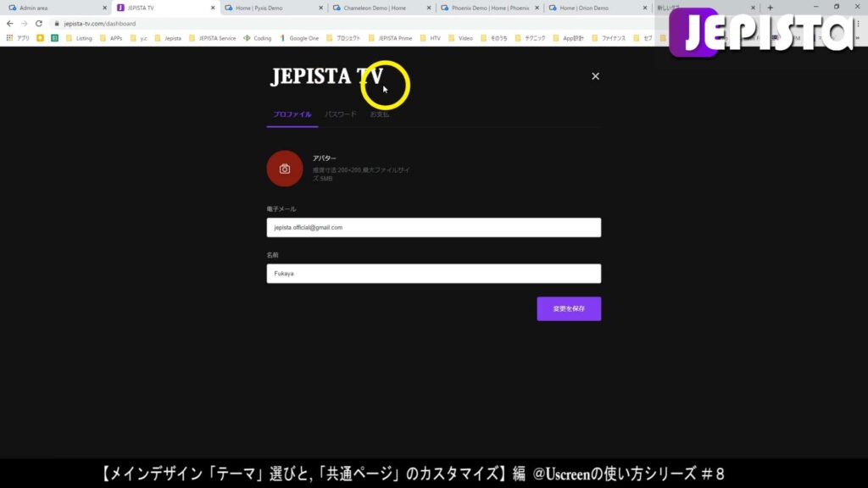The width and height of the screenshot is (868, 488).
Task: Open the プロジェクト bookmark folder
Action: coord(343,38)
